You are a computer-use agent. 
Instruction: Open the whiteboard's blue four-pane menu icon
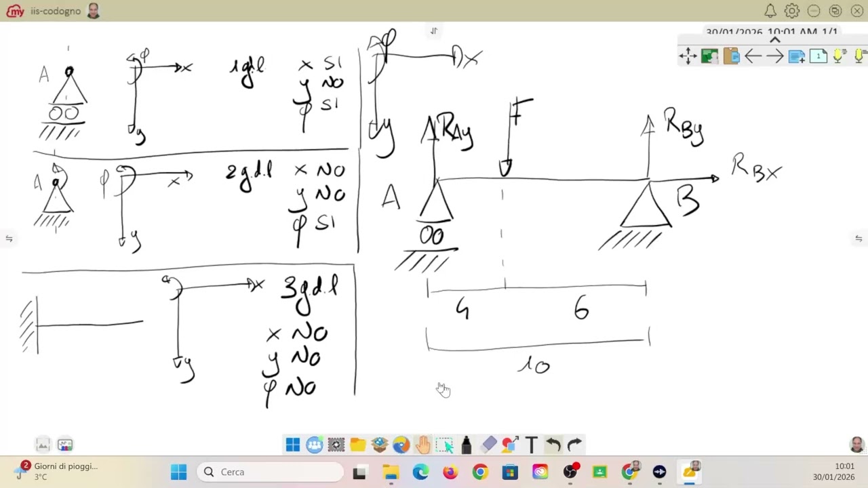(x=293, y=445)
